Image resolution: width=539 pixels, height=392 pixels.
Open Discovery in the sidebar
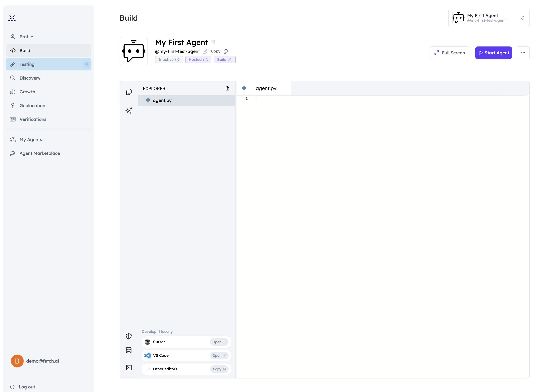49,78
